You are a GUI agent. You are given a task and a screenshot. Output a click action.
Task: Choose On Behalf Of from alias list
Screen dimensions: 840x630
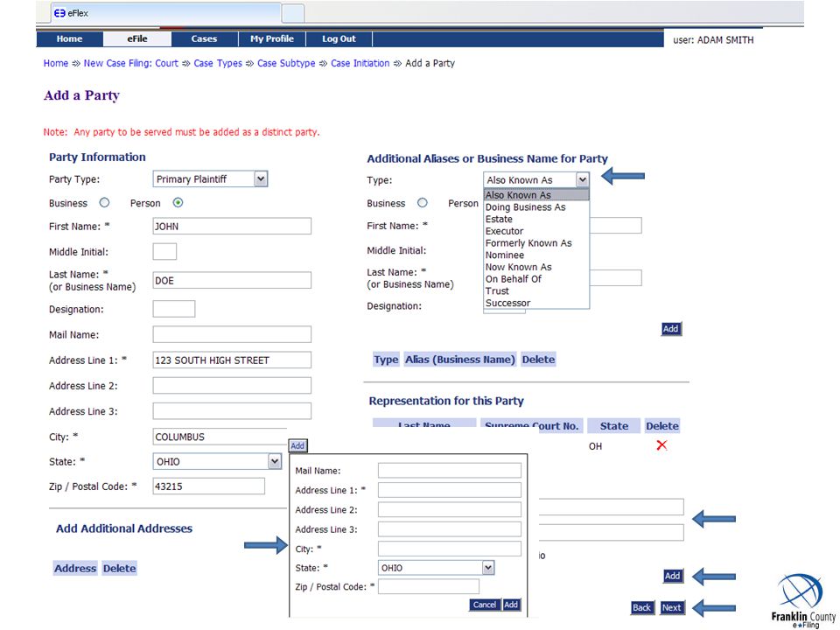pos(536,278)
